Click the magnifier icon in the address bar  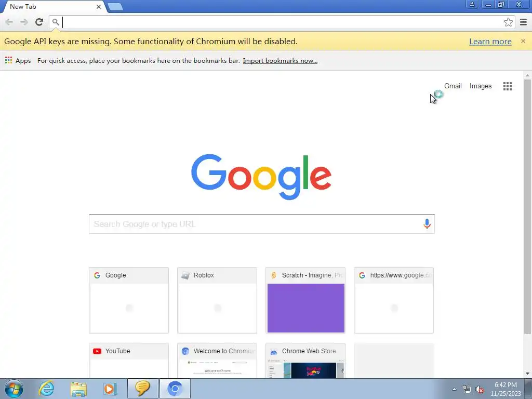pyautogui.click(x=56, y=22)
